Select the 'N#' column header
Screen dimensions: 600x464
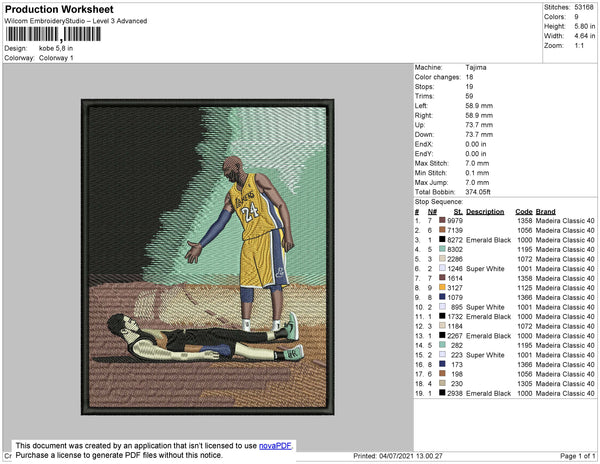(x=432, y=212)
